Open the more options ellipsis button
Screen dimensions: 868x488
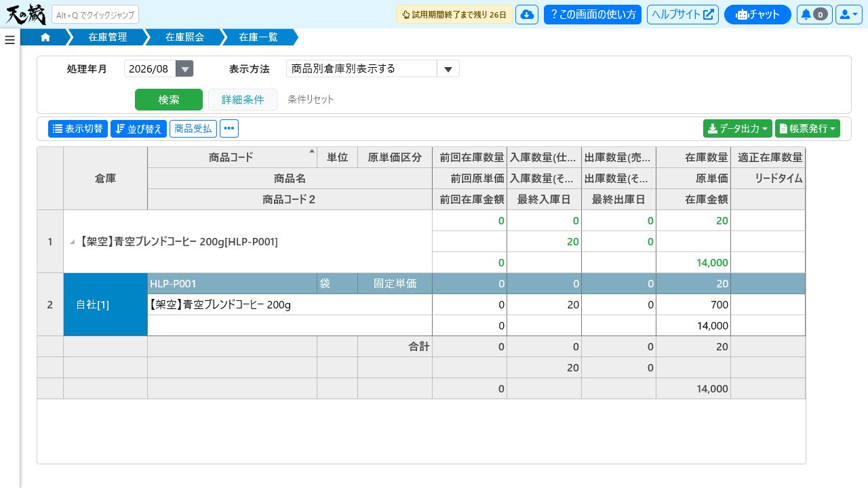click(229, 128)
